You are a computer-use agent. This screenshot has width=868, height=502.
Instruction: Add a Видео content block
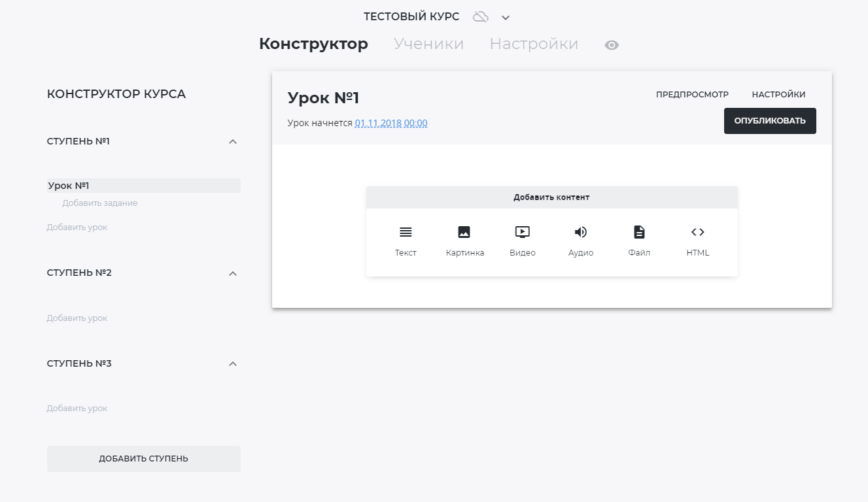click(523, 241)
